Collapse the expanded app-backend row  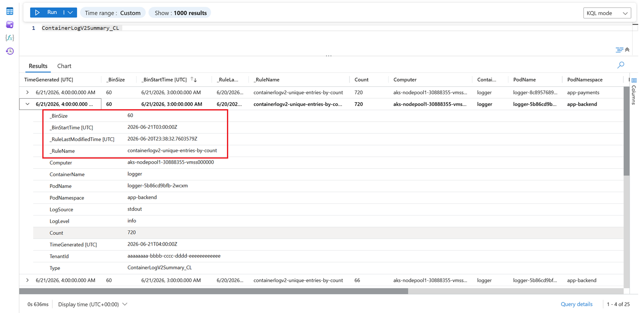28,104
